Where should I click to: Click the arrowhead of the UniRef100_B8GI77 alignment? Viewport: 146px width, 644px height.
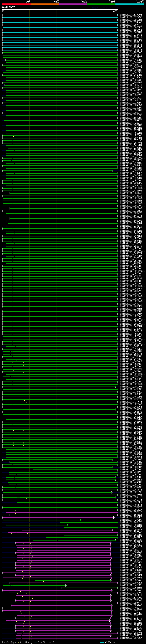pos(111,636)
